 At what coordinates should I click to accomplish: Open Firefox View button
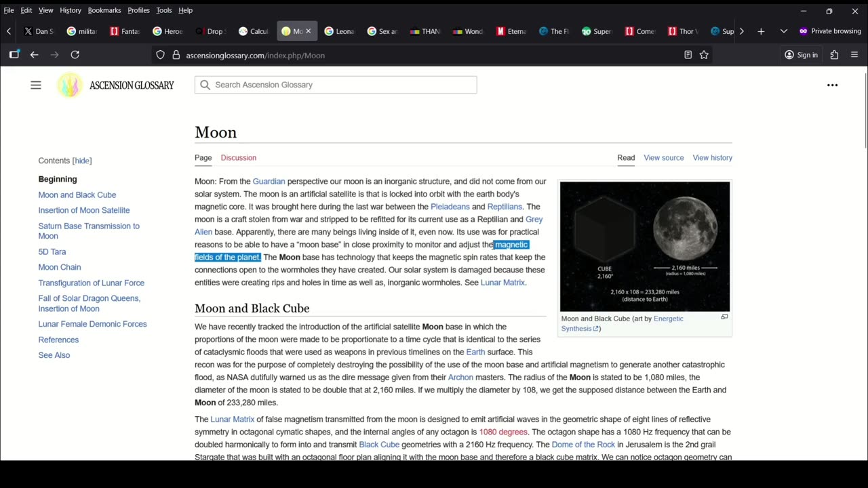click(14, 55)
